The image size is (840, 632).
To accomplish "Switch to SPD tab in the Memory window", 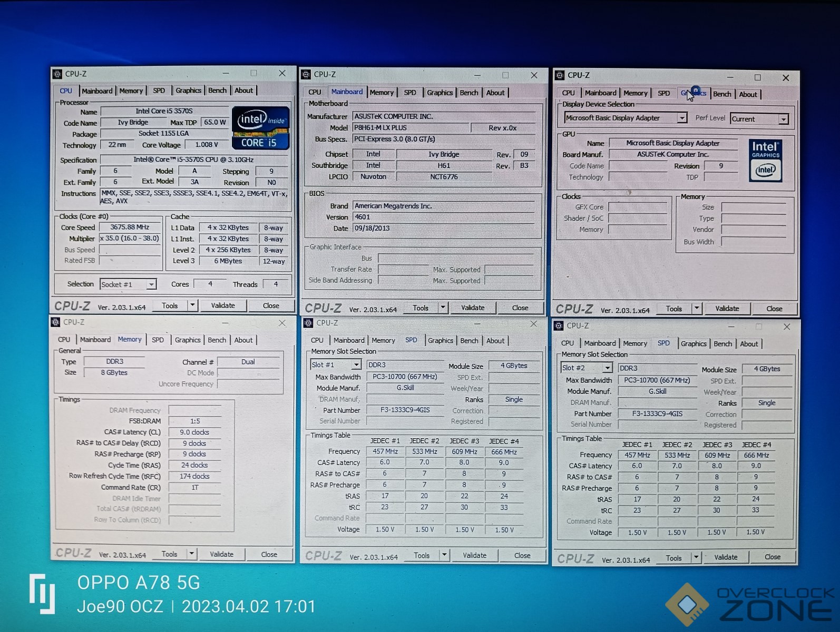I will (x=158, y=340).
